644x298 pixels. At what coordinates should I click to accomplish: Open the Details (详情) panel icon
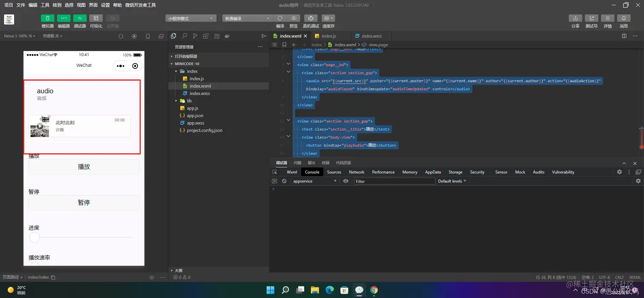pos(607,18)
